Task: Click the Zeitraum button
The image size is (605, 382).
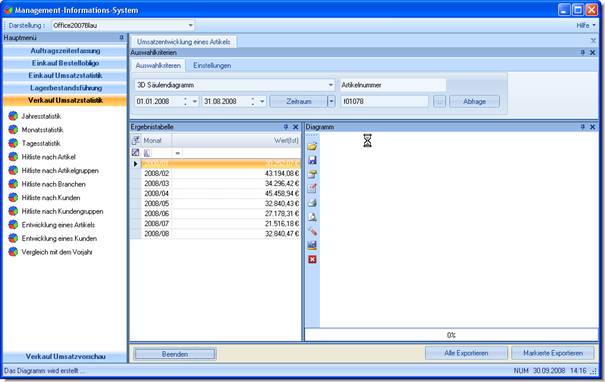Action: tap(299, 101)
